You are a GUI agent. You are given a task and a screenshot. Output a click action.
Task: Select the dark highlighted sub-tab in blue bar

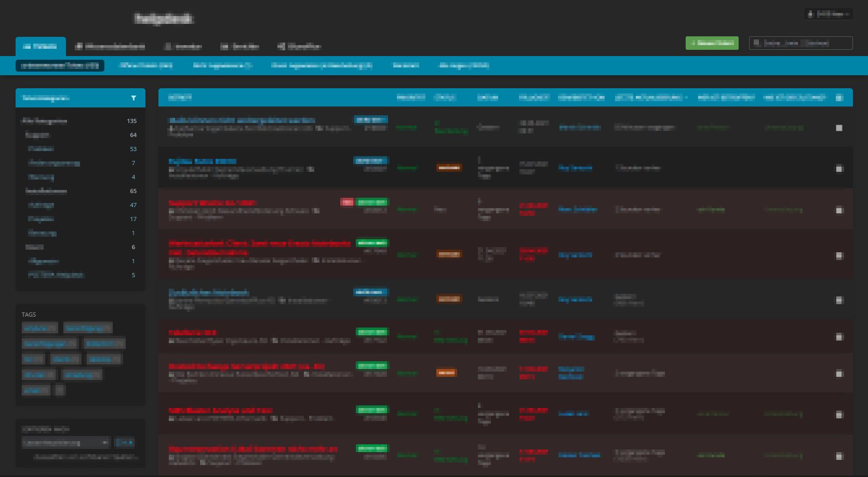(x=60, y=65)
